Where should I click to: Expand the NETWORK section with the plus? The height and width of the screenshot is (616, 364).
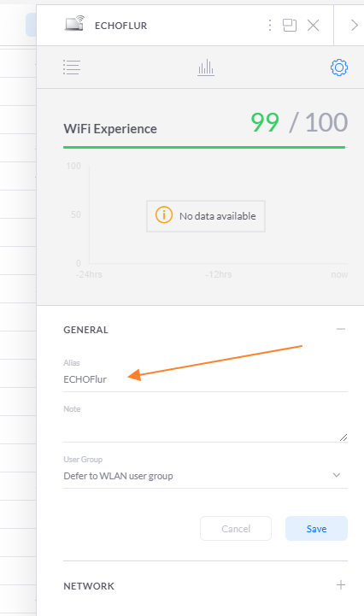click(341, 585)
